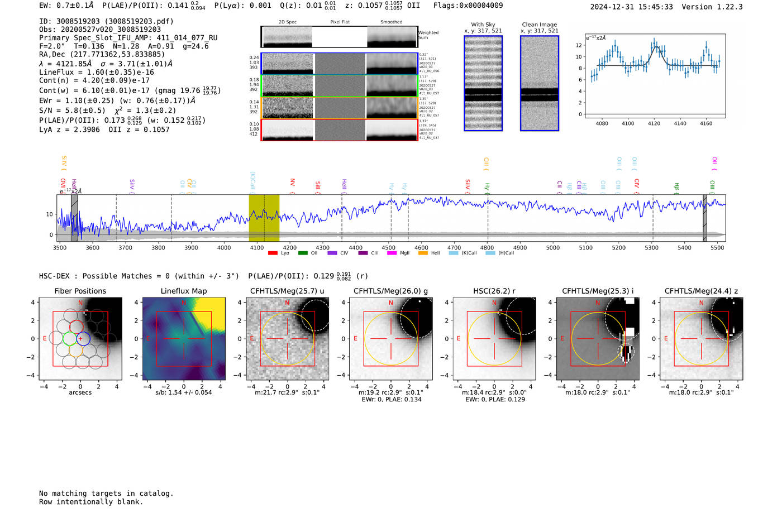
Task: Click the '2D Spec' column header
Action: coord(288,22)
